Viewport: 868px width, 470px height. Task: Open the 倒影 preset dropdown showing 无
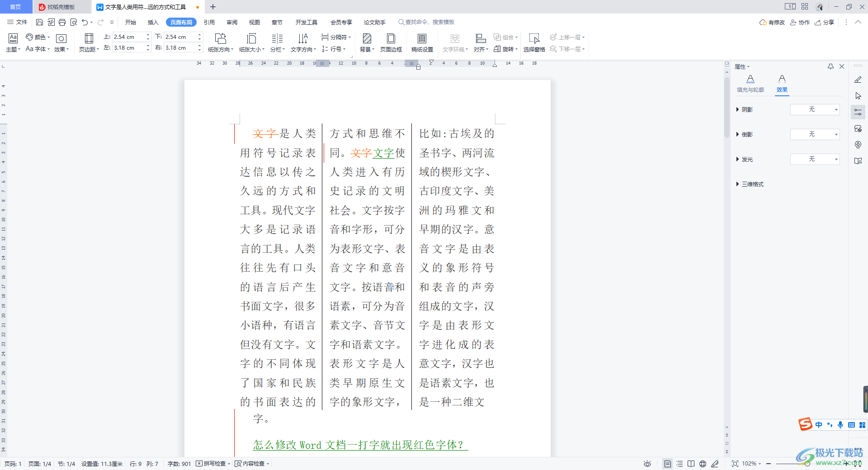tap(815, 134)
